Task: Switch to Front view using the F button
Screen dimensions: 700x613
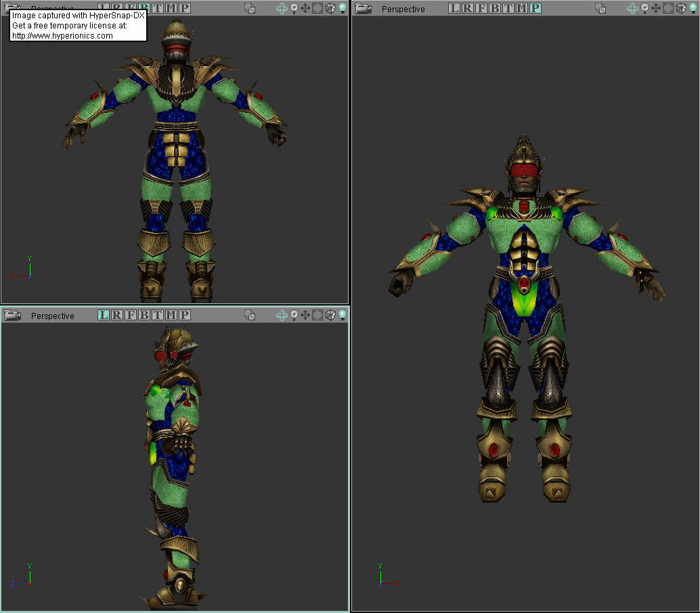Action: (480, 9)
